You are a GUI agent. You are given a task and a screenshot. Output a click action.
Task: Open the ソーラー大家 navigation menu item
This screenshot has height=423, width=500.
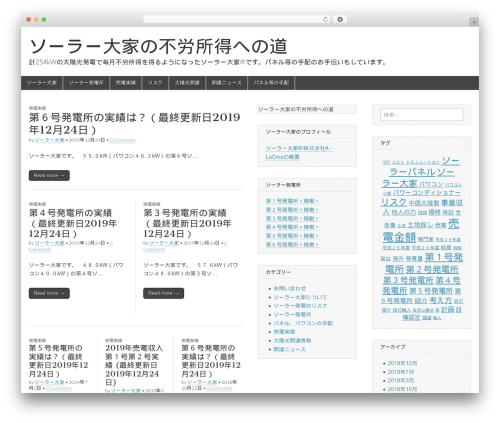pyautogui.click(x=42, y=83)
